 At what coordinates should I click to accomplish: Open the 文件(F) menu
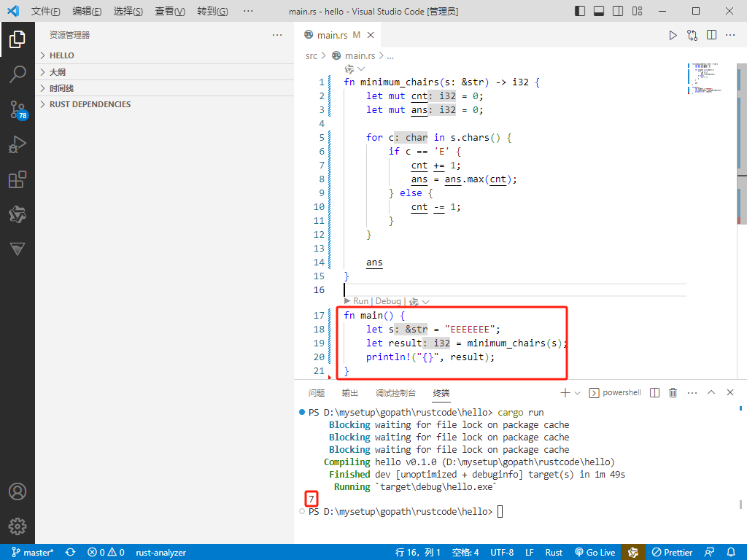(46, 11)
